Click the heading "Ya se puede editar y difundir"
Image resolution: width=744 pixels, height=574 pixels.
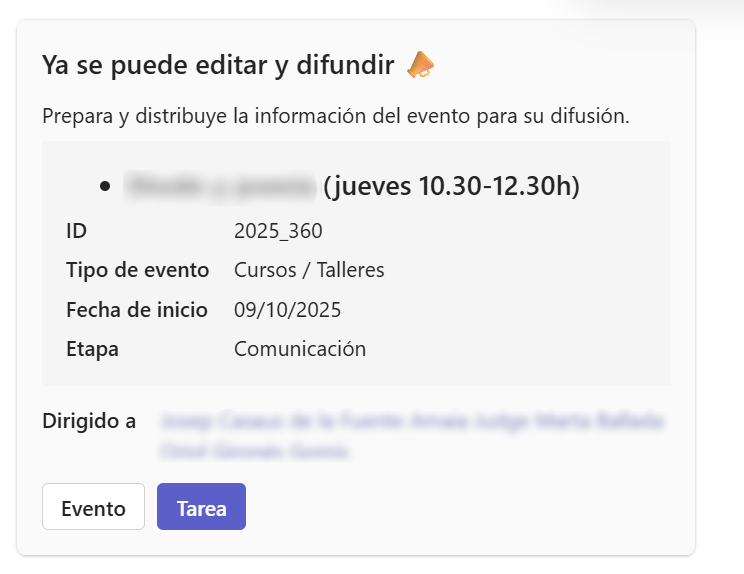[217, 66]
